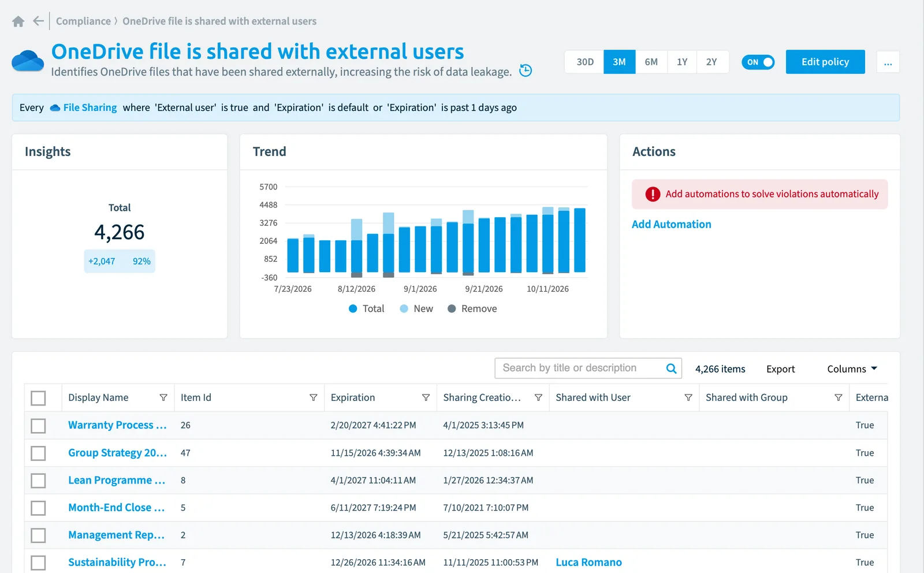The height and width of the screenshot is (573, 924).
Task: Click the Add Automation link
Action: pyautogui.click(x=671, y=224)
